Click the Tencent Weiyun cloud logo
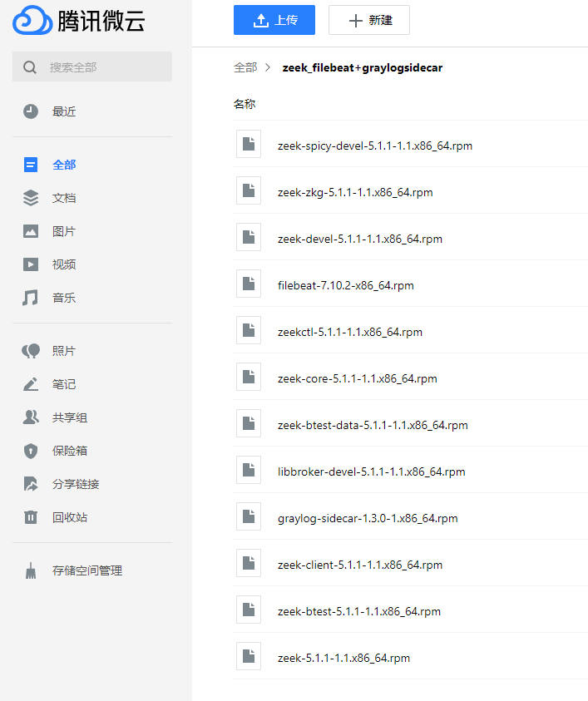The width and height of the screenshot is (588, 701). tap(32, 21)
